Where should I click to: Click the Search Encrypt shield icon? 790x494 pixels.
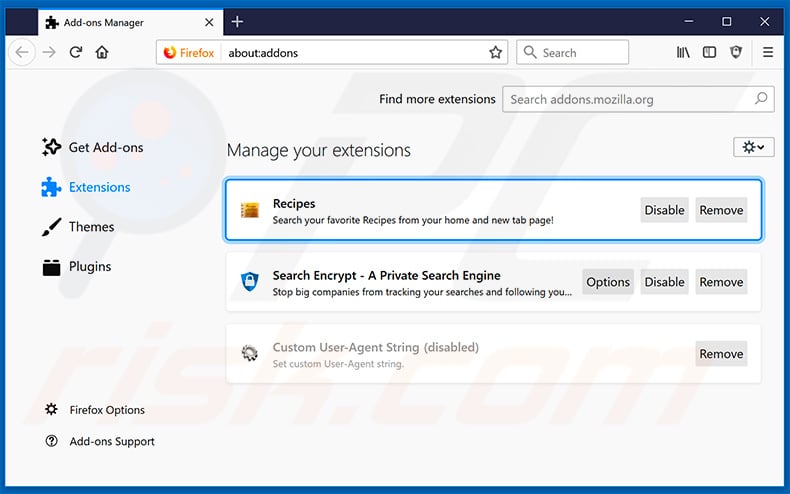point(249,282)
